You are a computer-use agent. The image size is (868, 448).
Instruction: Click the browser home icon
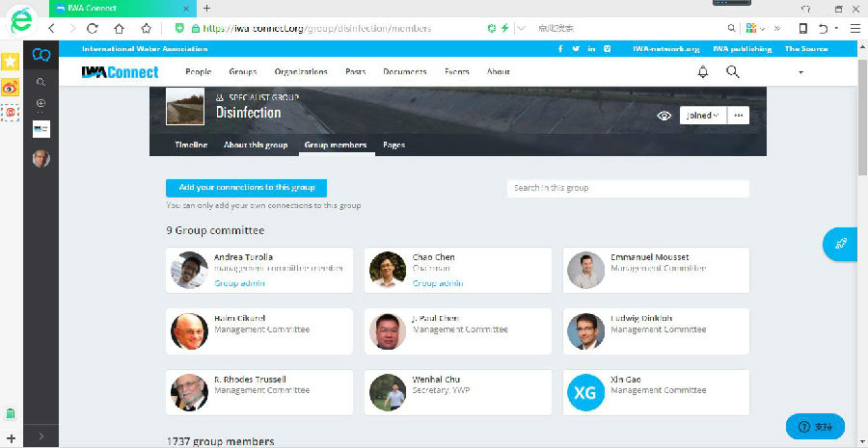tap(119, 29)
